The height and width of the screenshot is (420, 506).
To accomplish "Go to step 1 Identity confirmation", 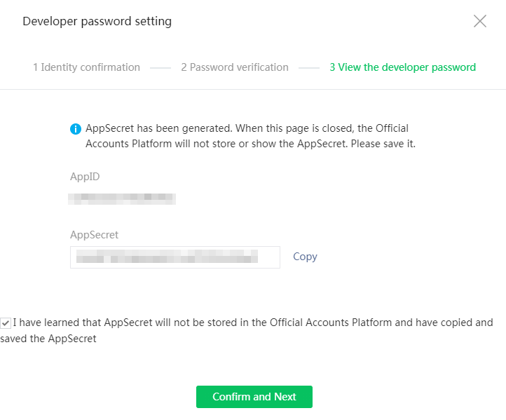I will tap(86, 67).
